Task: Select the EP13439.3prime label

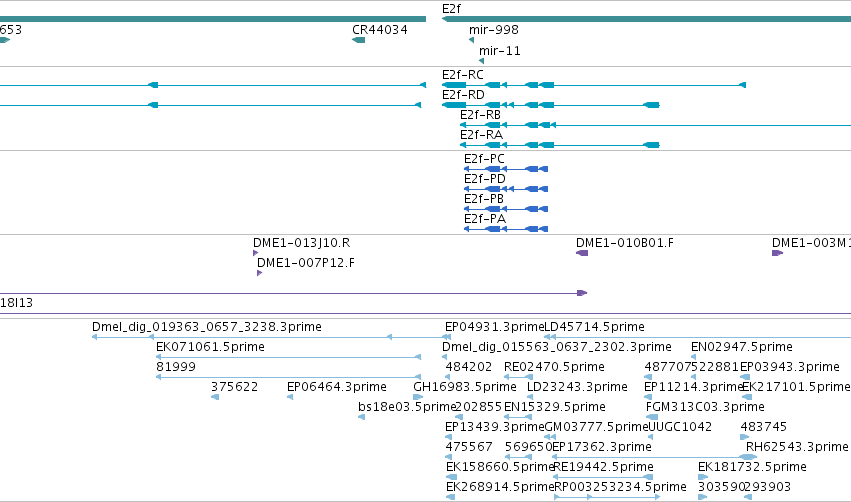Action: pyautogui.click(x=494, y=428)
